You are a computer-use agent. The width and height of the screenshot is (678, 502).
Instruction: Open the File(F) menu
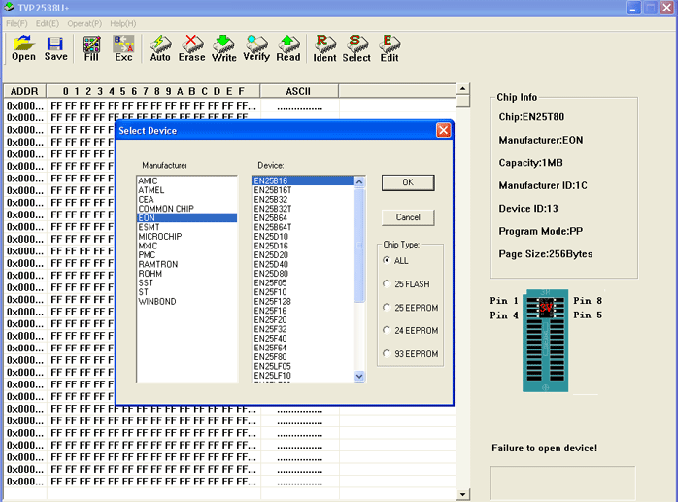coord(17,22)
